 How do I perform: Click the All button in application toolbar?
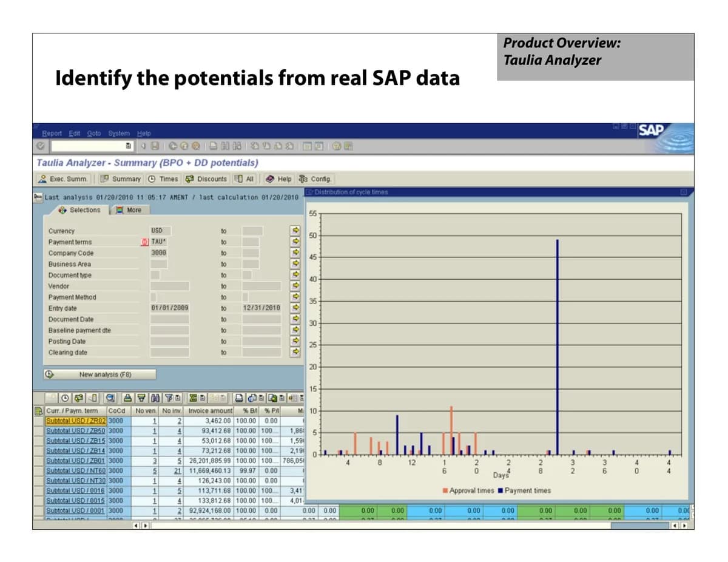click(244, 179)
